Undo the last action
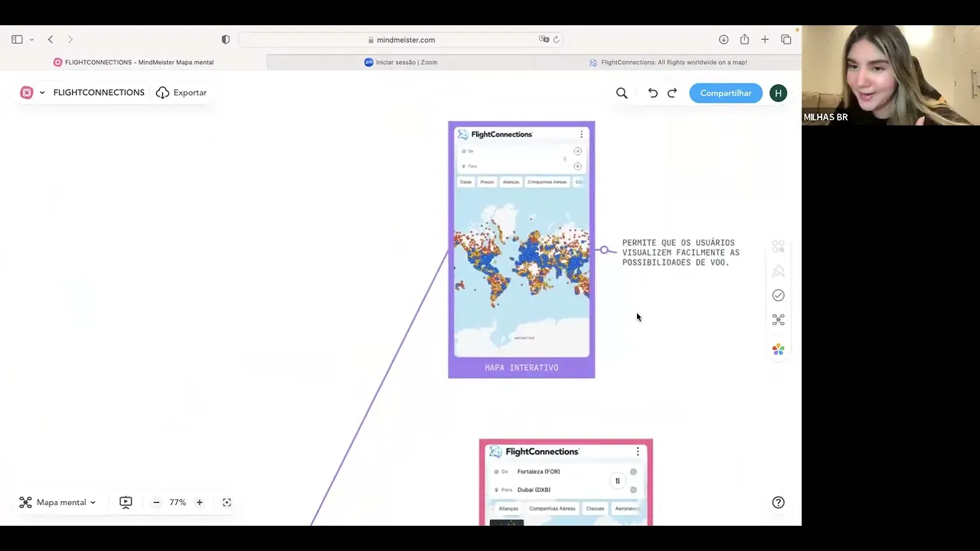Viewport: 980px width, 551px height. 652,93
